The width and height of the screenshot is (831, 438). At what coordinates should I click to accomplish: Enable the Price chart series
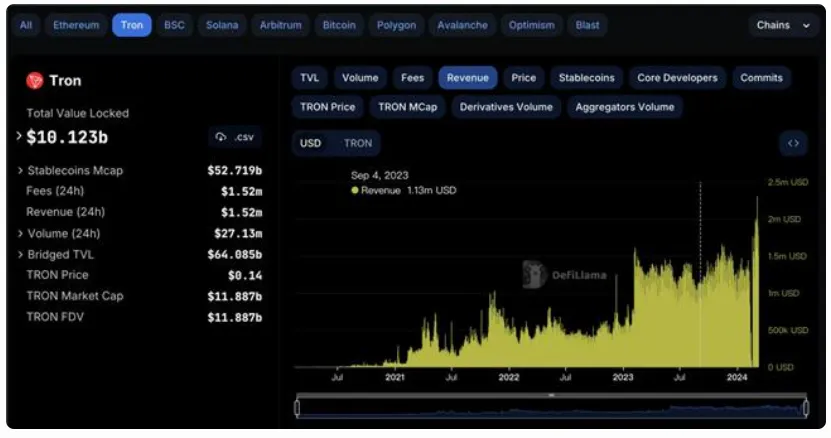click(x=524, y=78)
